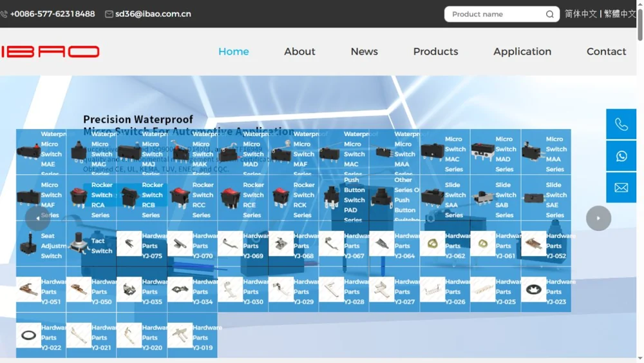Open Hardware Parts YJ-075
The image size is (644, 363).
[142, 243]
